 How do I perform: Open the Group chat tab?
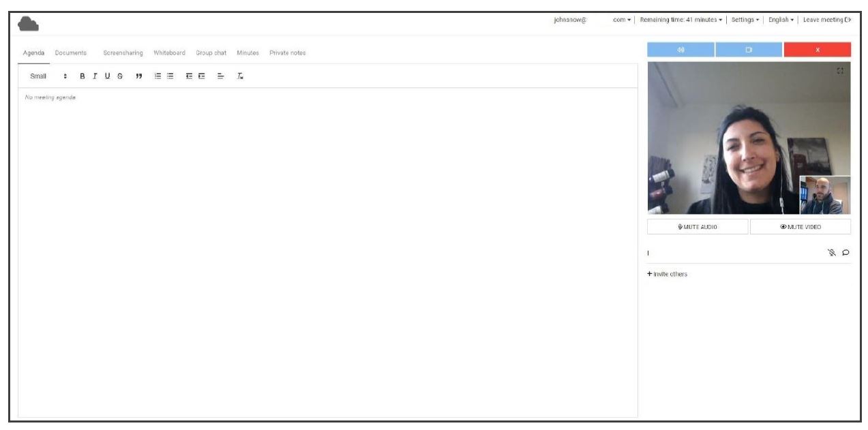(x=211, y=53)
